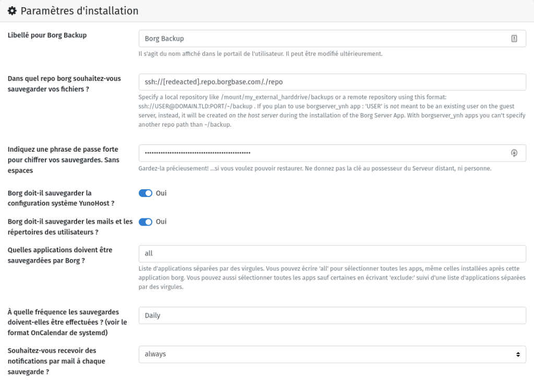Viewport: 534px width, 392px height.
Task: Click the applications to back up label
Action: pyautogui.click(x=60, y=255)
